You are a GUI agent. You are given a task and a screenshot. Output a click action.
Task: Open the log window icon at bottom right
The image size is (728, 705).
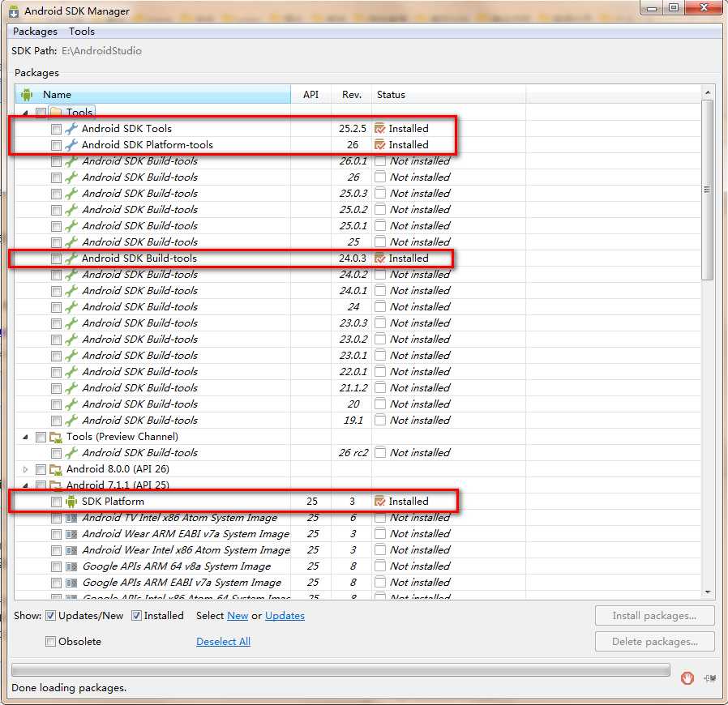(x=710, y=678)
